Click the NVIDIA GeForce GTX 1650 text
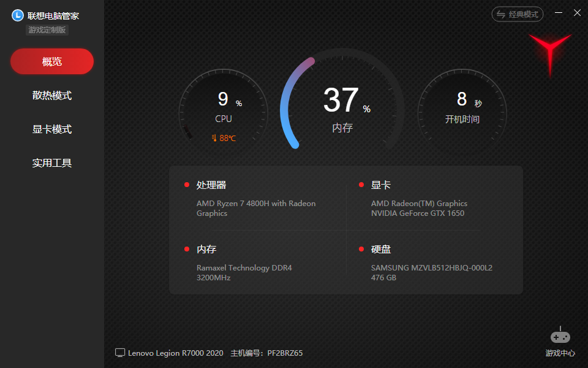588x368 pixels. coord(418,213)
